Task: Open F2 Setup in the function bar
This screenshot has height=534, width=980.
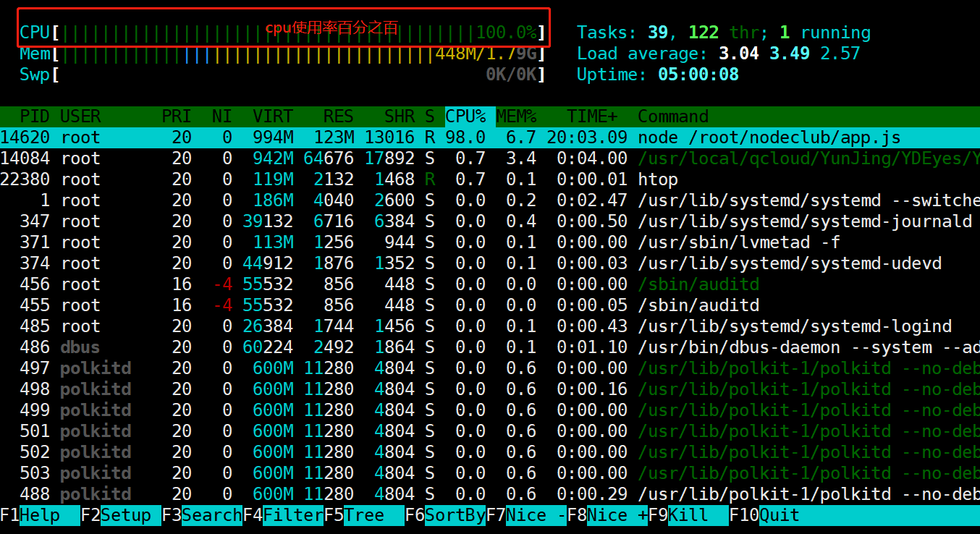Action: [x=121, y=515]
